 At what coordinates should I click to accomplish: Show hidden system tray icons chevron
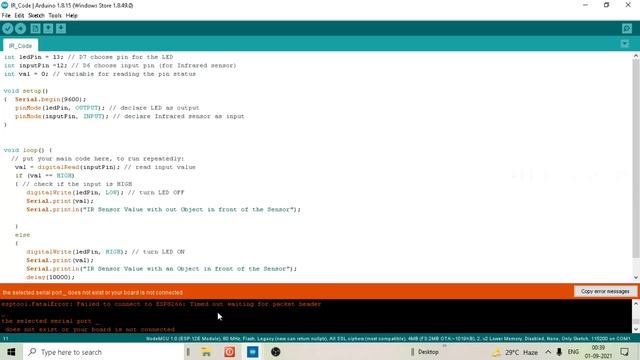pos(548,352)
